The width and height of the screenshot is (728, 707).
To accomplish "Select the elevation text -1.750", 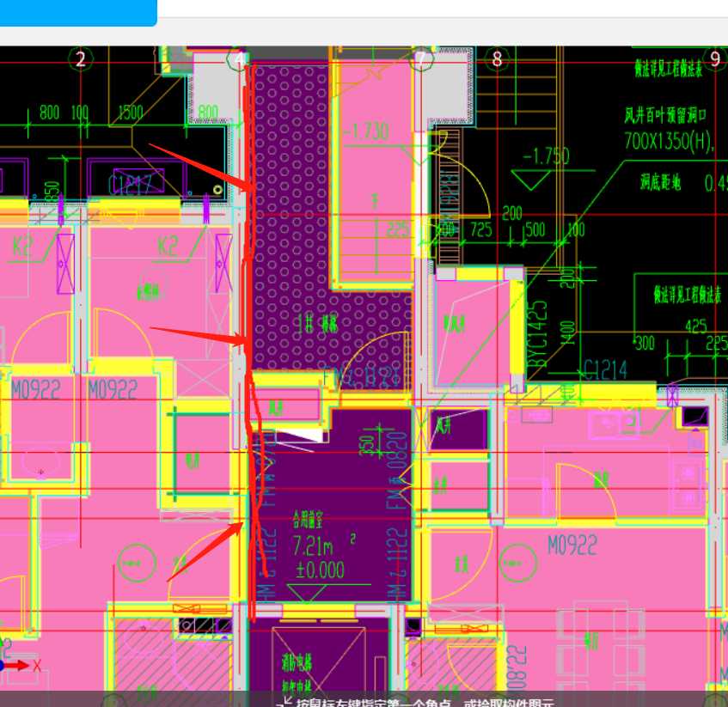I will point(546,156).
